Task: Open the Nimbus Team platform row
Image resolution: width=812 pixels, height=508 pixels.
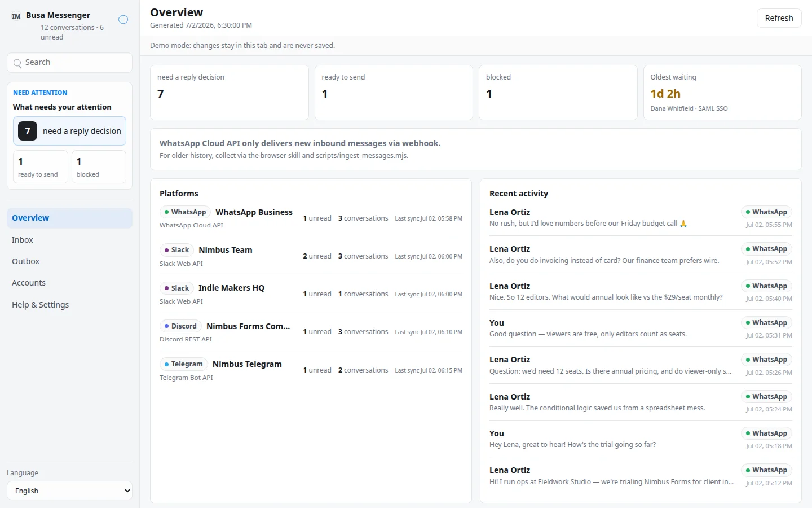Action: 311,256
